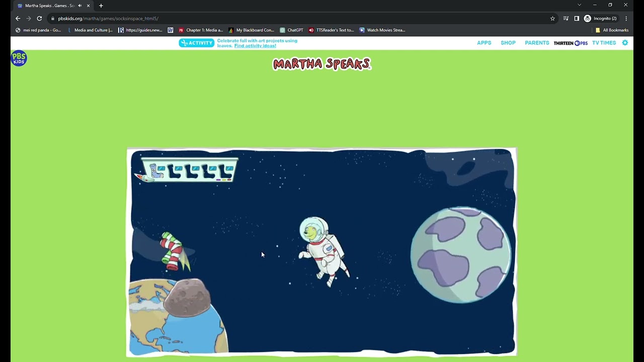The image size is (644, 362).
Task: Mute the tab using speaker icon
Action: tap(79, 6)
